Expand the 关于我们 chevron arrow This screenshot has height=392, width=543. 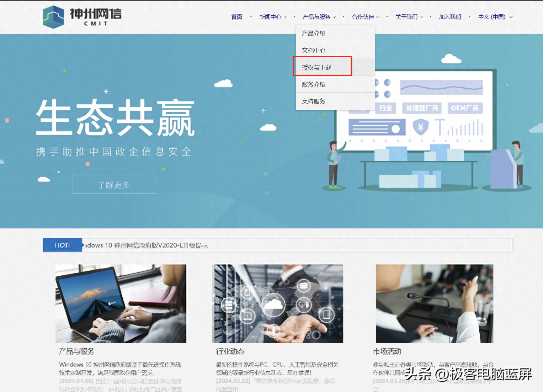click(422, 17)
